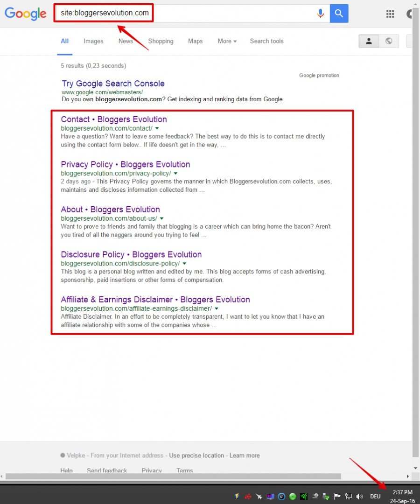
Task: Click the Velpke location text
Action: pyautogui.click(x=76, y=455)
